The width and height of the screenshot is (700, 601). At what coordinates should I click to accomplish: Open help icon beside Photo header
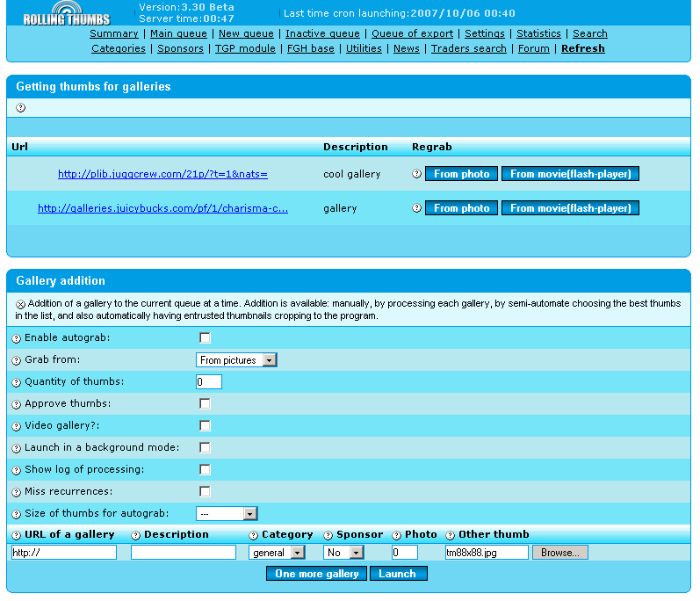[396, 535]
